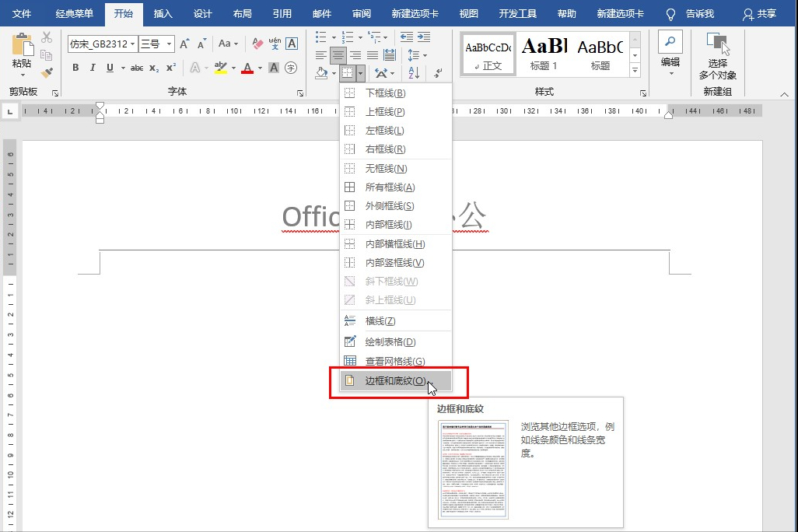Image resolution: width=798 pixels, height=532 pixels.
Task: Select 外侧框线(S) menu entry
Action: [x=395, y=206]
